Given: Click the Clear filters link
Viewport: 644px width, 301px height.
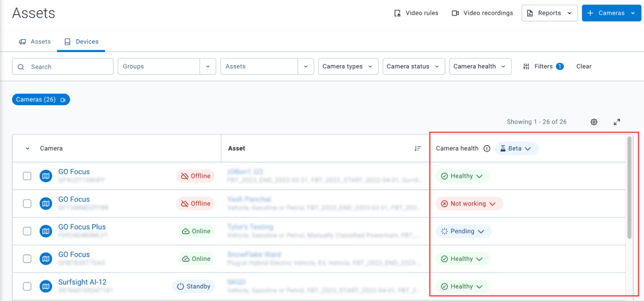Looking at the screenshot, I should click(x=583, y=67).
